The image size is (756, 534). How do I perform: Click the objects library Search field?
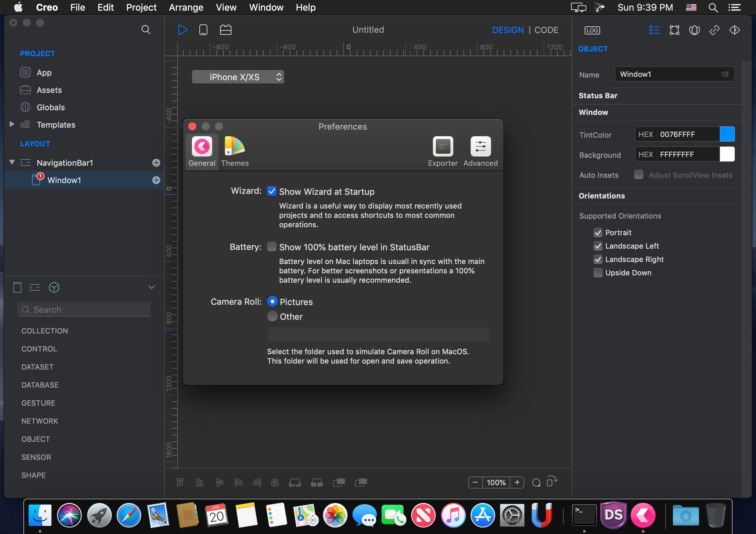[x=84, y=309]
